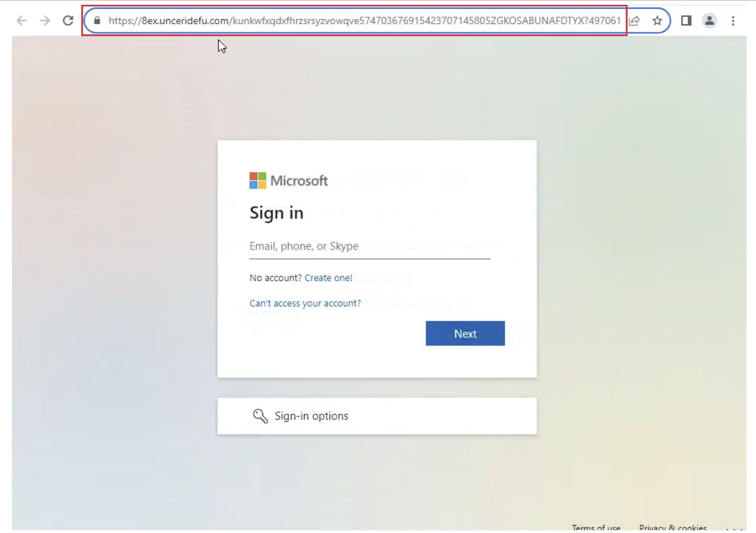756x533 pixels.
Task: Click the Sign in heading
Action: pyautogui.click(x=277, y=213)
